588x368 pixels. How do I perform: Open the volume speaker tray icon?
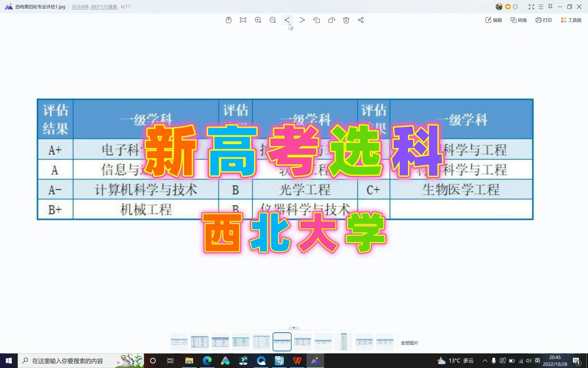pos(529,361)
